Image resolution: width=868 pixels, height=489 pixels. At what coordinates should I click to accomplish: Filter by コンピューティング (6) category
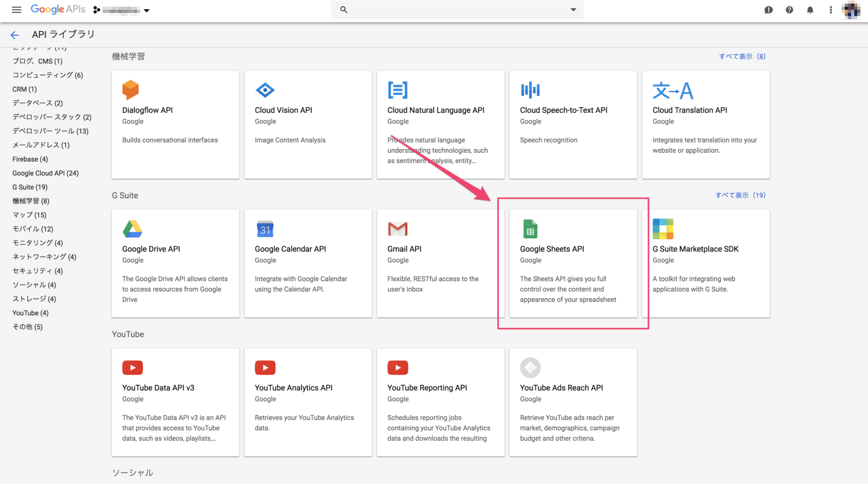48,75
